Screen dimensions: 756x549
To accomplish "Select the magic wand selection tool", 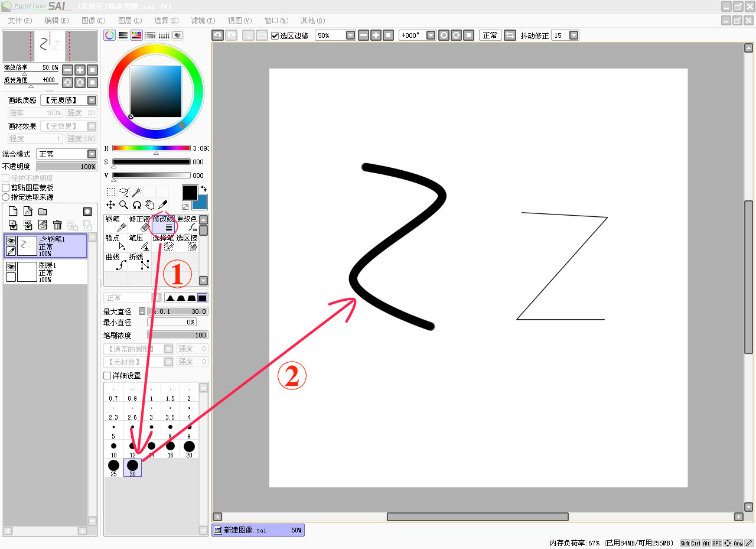I will [x=137, y=191].
